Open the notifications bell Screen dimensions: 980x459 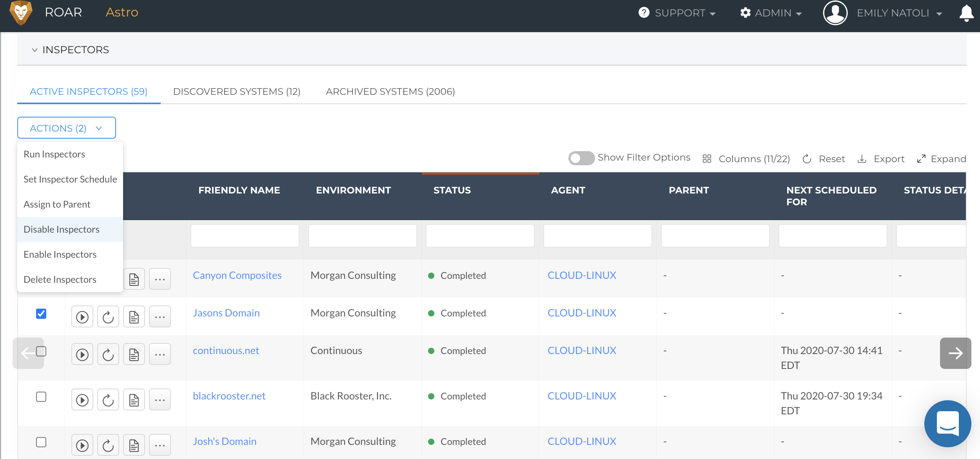coord(966,13)
